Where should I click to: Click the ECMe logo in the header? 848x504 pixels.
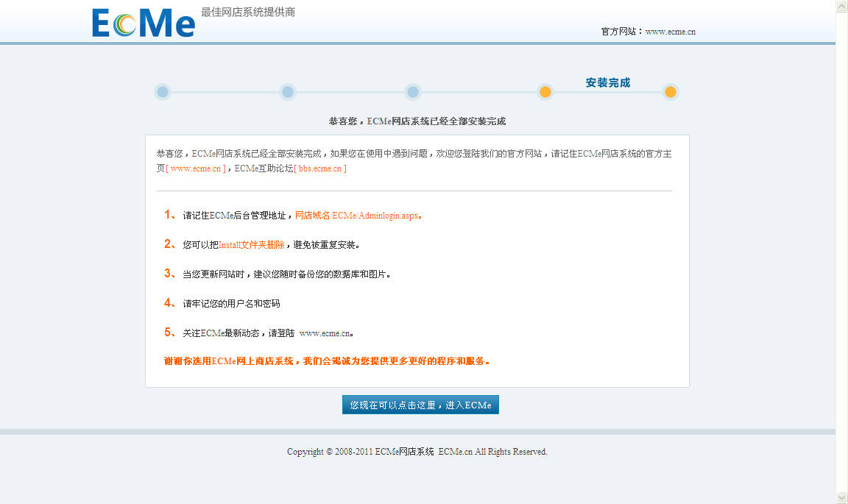point(144,24)
